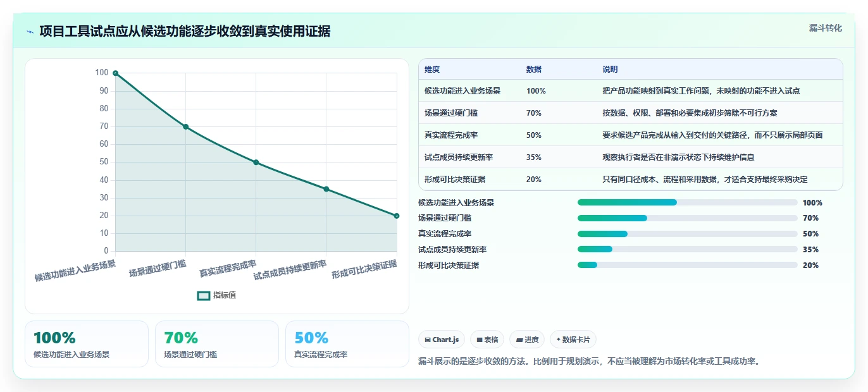Click the 候选功能进入业务场景 progress bar
Viewport: 868px width, 392px height.
click(687, 202)
